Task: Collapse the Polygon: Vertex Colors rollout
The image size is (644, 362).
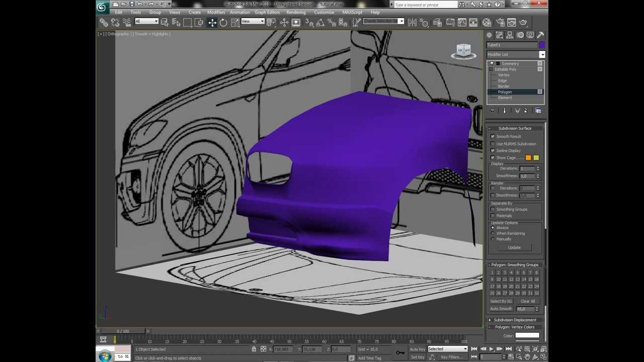Action: click(514, 327)
